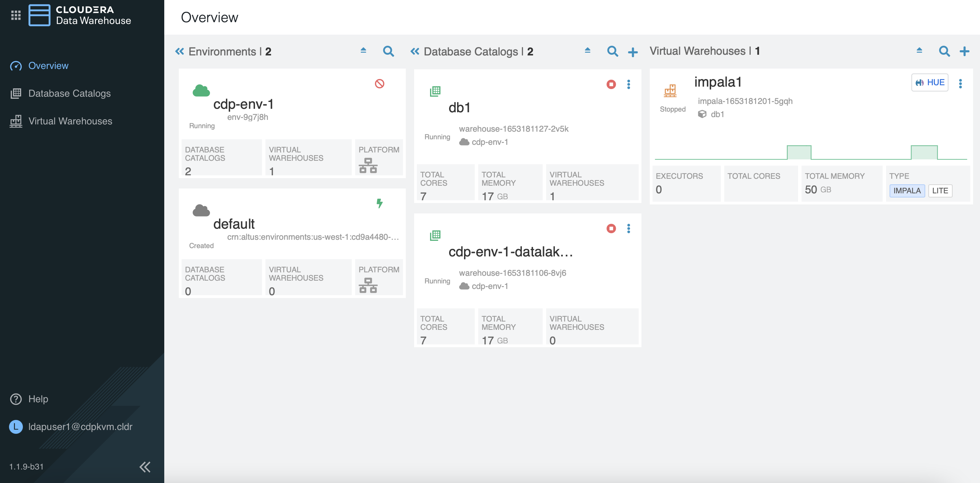This screenshot has height=483, width=980.
Task: Stop the db1 database catalog
Action: (x=611, y=85)
